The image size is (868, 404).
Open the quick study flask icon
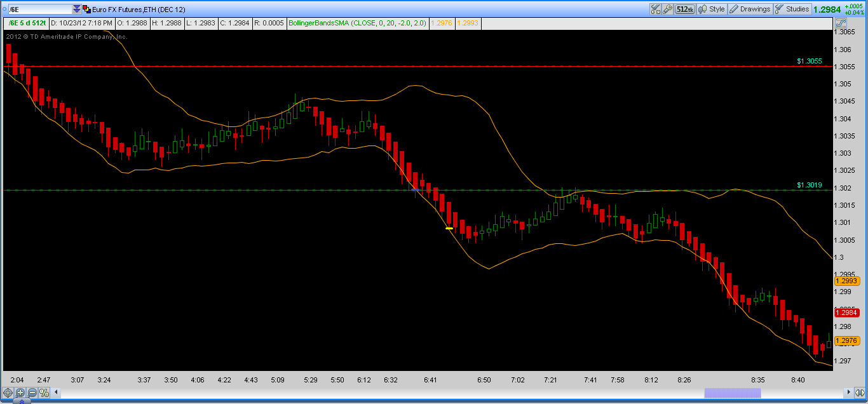[x=655, y=9]
